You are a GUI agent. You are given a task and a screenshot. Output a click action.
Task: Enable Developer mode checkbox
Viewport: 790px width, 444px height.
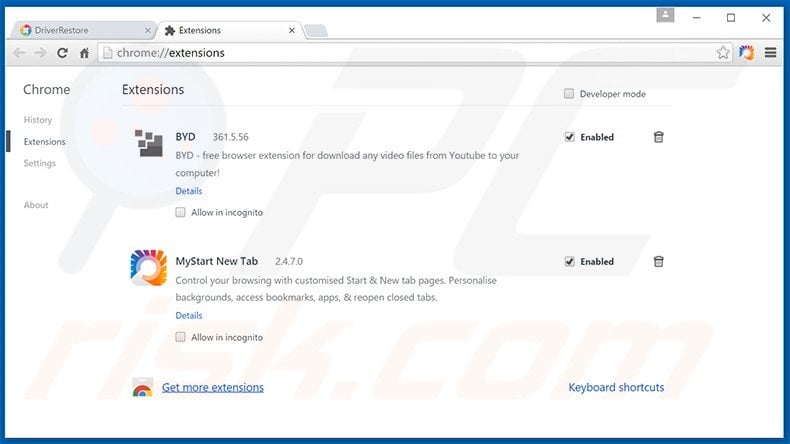tap(569, 94)
